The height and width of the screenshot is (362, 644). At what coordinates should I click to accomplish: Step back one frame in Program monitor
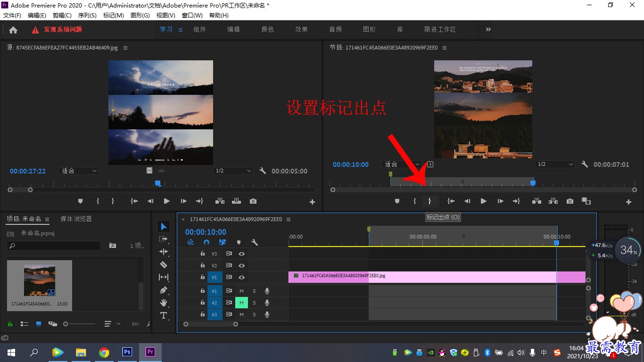click(x=467, y=201)
